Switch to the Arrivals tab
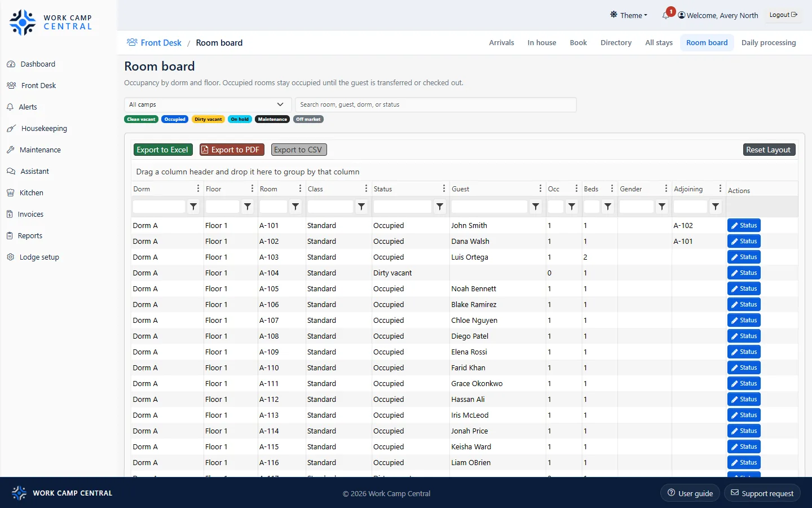The image size is (812, 508). click(x=501, y=43)
